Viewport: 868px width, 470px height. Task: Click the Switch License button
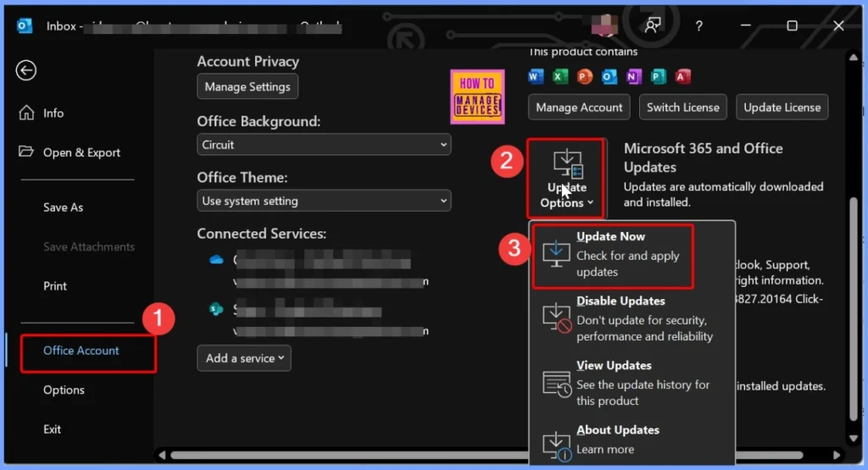[683, 108]
